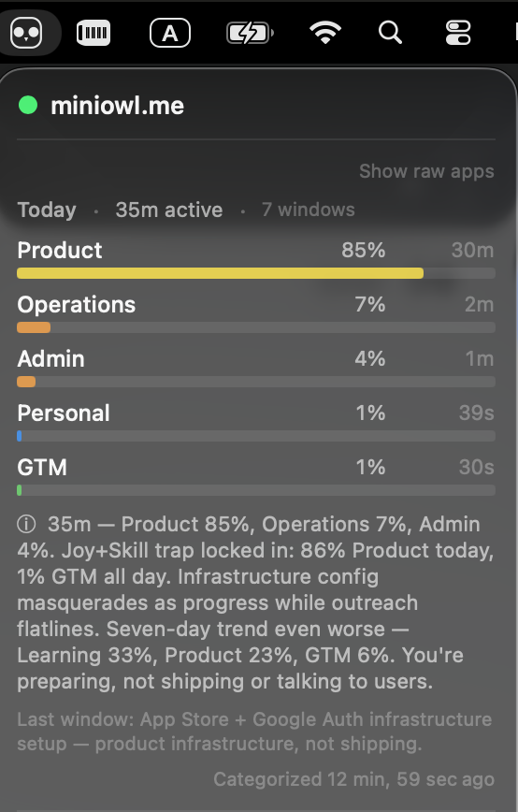Open the miniowl.me title link

(x=118, y=106)
